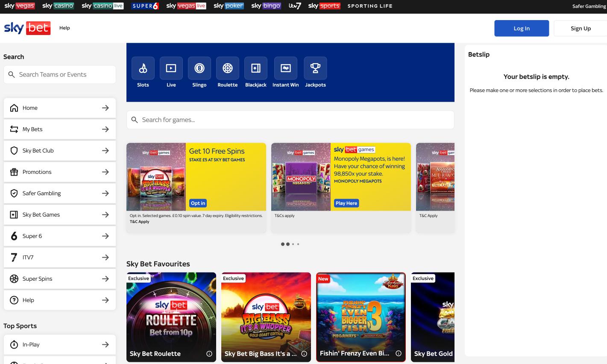
Task: Select the Blackjack category icon
Action: coord(255,68)
